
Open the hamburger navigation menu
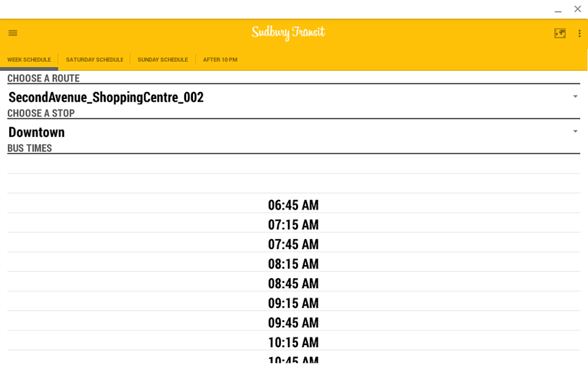(x=13, y=33)
